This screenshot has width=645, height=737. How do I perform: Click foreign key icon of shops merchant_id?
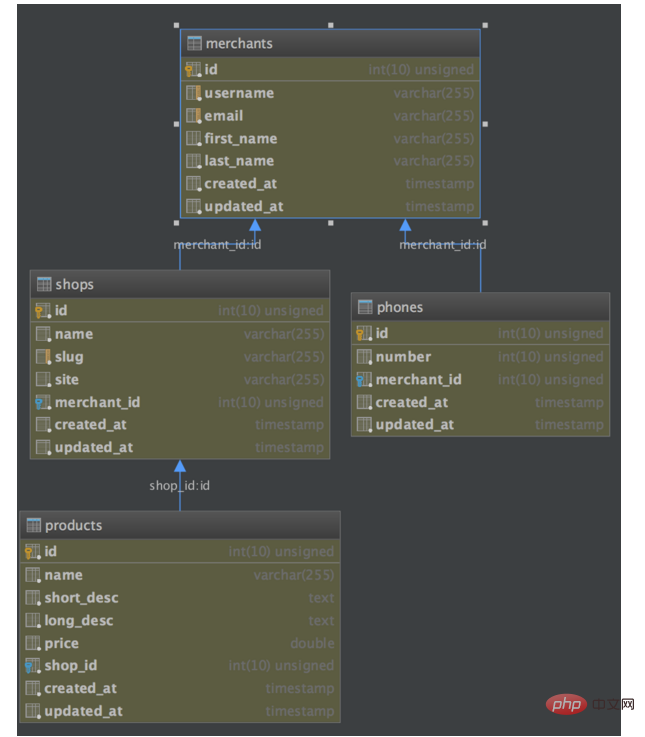[x=43, y=402]
